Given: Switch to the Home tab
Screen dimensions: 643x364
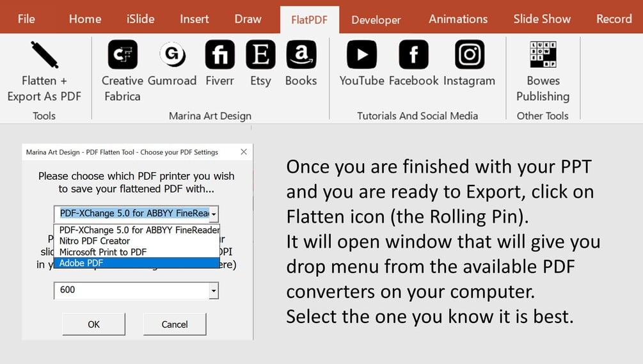Looking at the screenshot, I should [x=85, y=19].
